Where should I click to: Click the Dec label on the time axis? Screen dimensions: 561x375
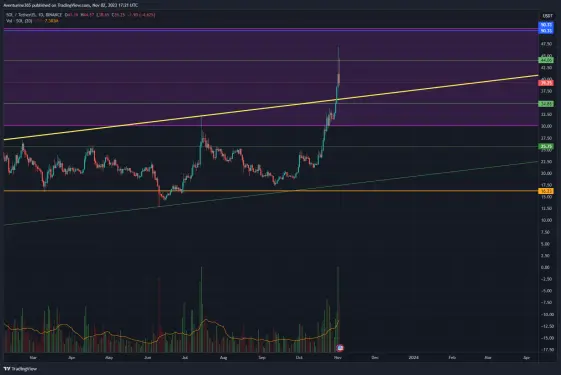point(375,357)
